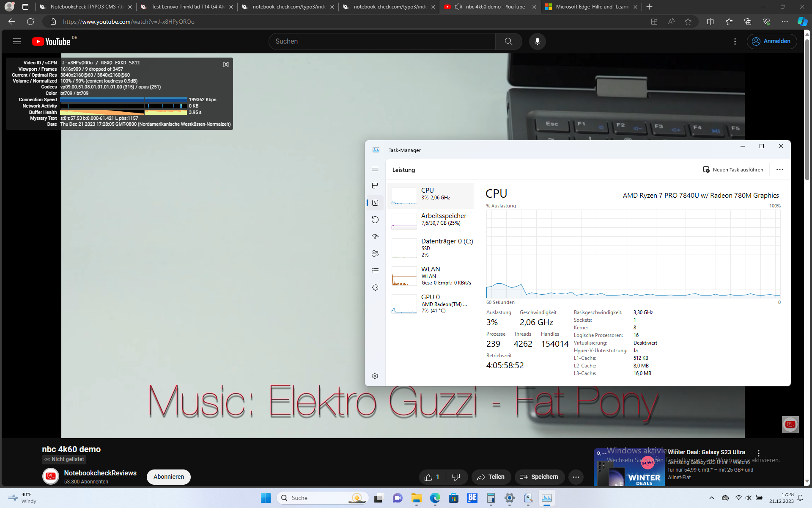Open Services puzzle icon in Task Manager
Viewport: 812px width, 508px height.
pos(375,287)
